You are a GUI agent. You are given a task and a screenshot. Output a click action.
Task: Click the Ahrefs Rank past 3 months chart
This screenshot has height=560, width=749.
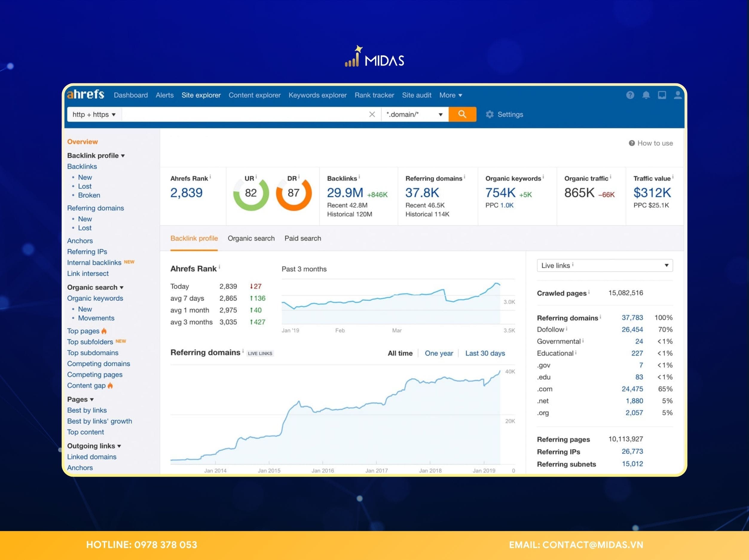[398, 302]
